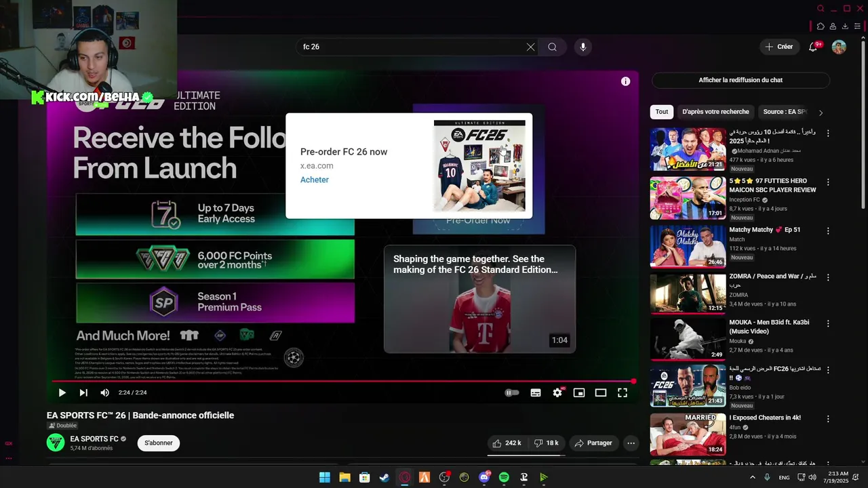
Task: Open File Explorer from taskbar
Action: [x=344, y=477]
